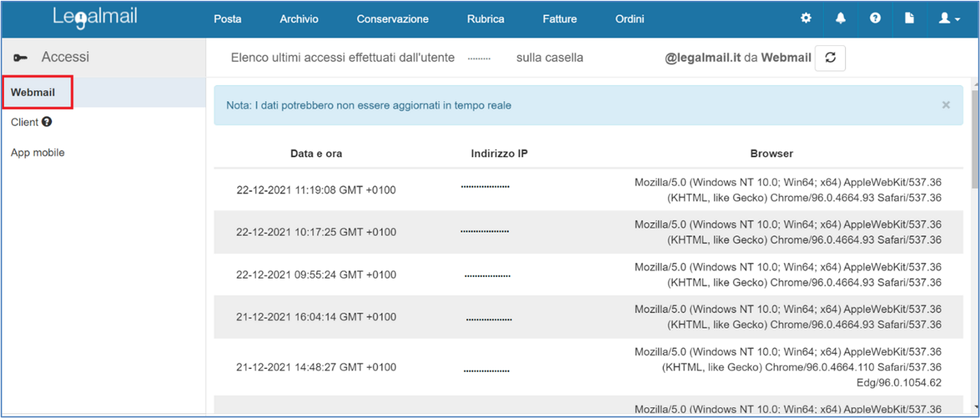Click the Browser column header
980x418 pixels.
(x=771, y=153)
